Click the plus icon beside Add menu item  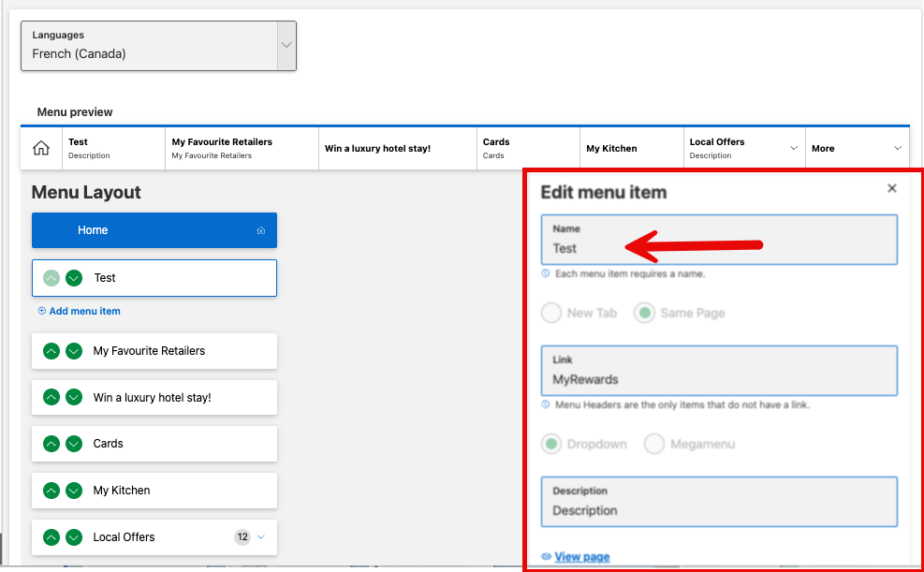[x=42, y=311]
